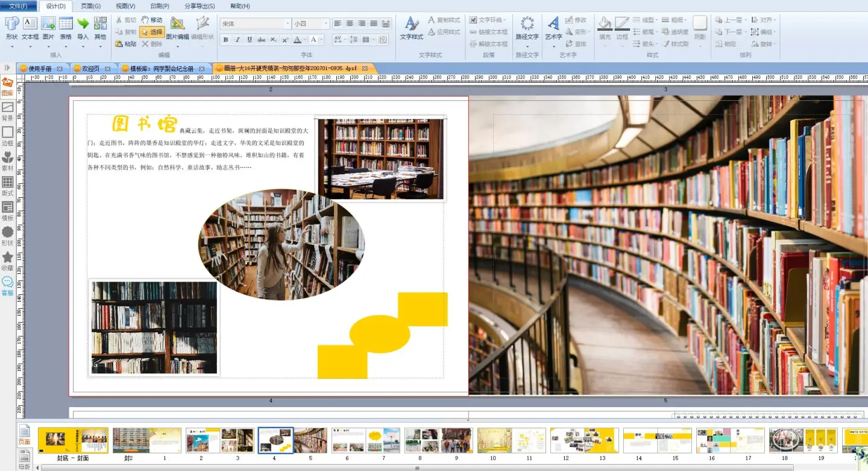Open the 图片编辑 image editing tool
Viewport: 868px width, 471px height.
pos(177,28)
